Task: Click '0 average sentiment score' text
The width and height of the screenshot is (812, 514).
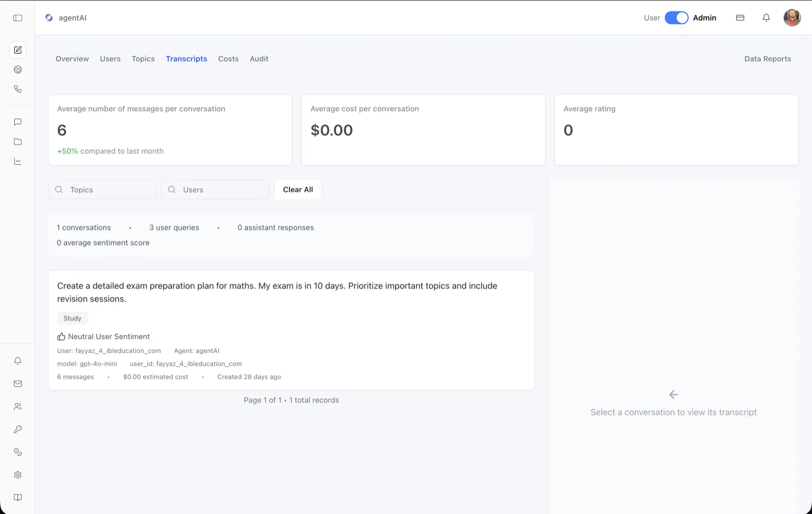Action: pos(103,243)
